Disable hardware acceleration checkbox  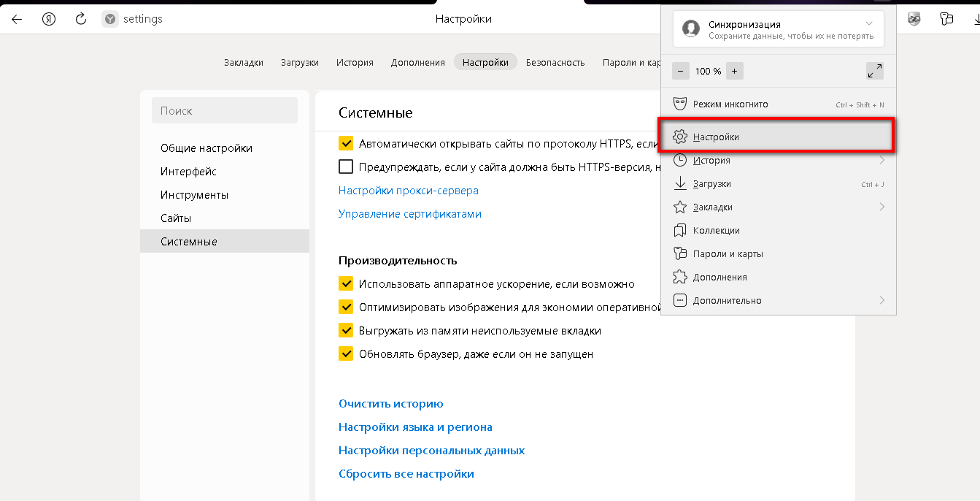346,284
